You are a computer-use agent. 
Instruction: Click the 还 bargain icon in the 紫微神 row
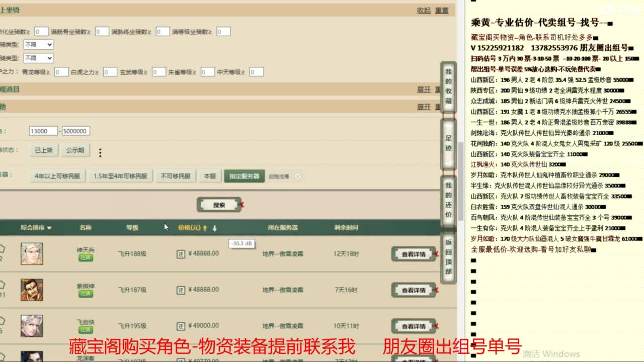pyautogui.click(x=181, y=290)
